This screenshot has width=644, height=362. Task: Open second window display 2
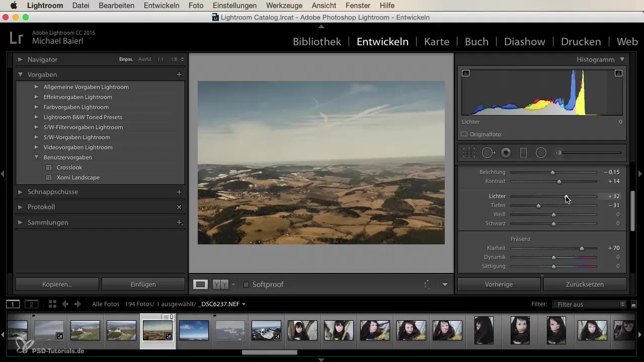coord(31,304)
